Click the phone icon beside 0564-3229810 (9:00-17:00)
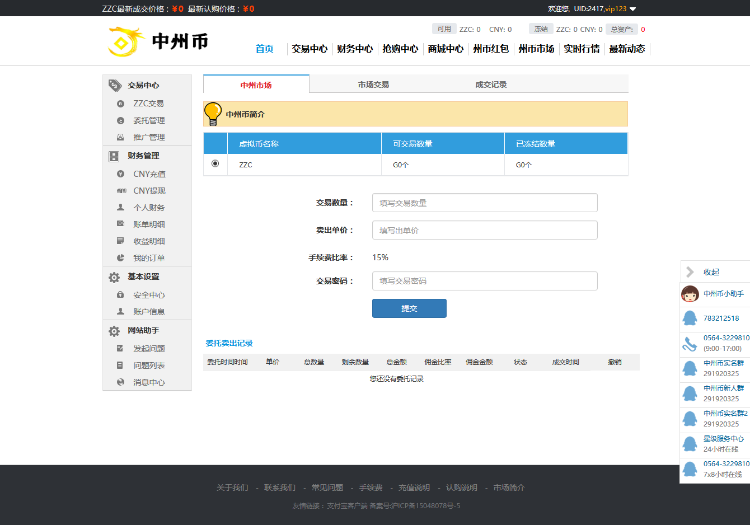Image resolution: width=750 pixels, height=525 pixels. click(x=689, y=344)
